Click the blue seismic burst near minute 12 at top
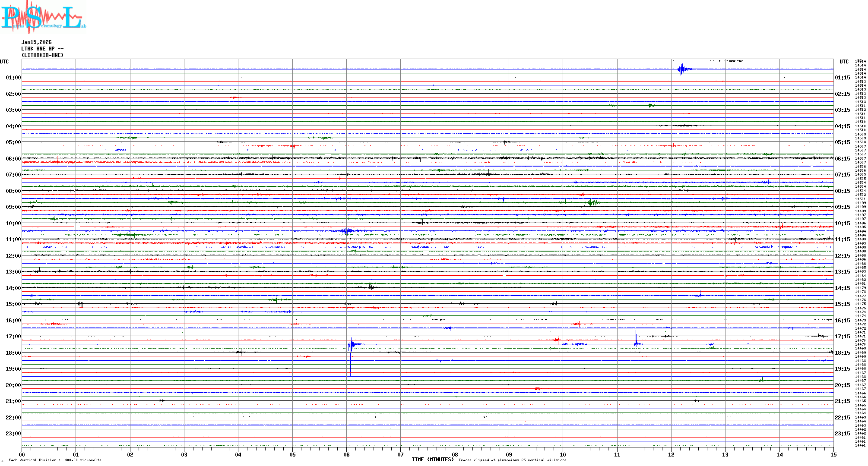The image size is (868, 466). coord(682,69)
